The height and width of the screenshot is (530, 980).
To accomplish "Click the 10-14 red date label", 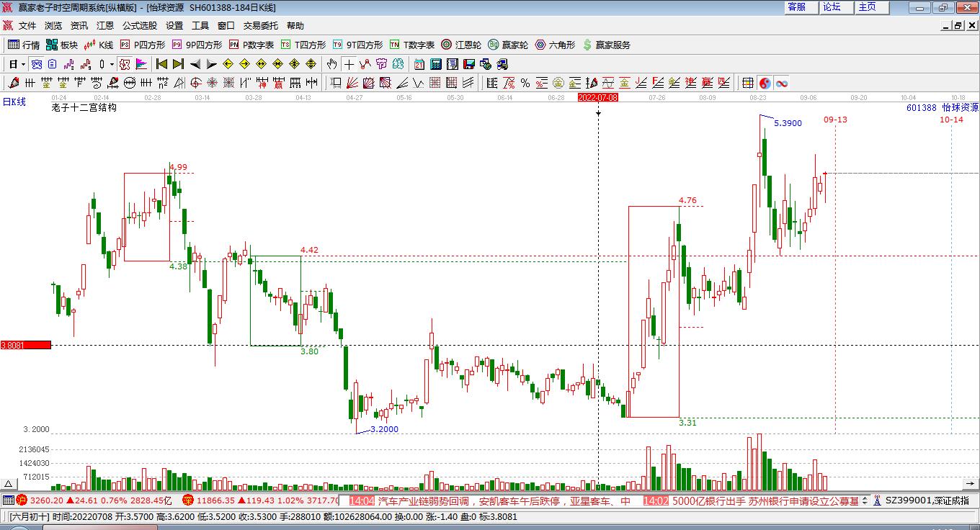I will 951,120.
